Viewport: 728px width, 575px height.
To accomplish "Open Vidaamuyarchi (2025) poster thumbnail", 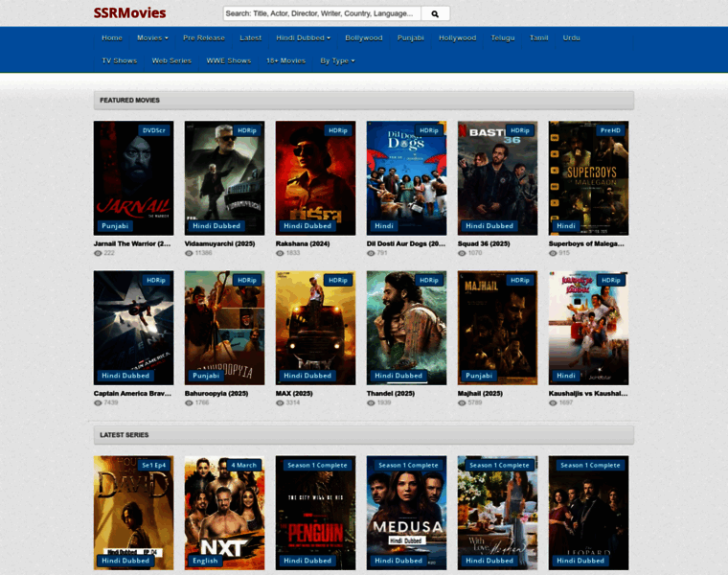I will 225,178.
